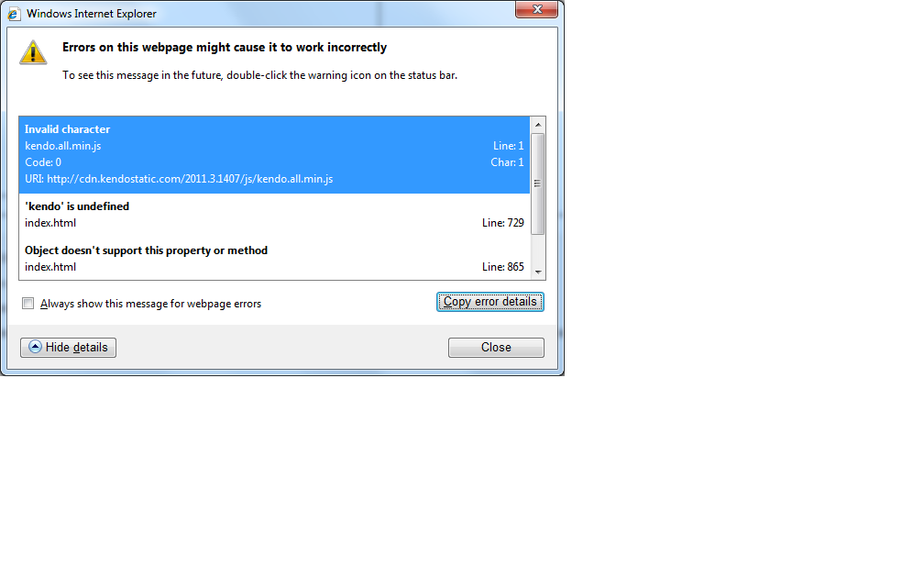Click the Internet Explorer title bar icon

13,14
